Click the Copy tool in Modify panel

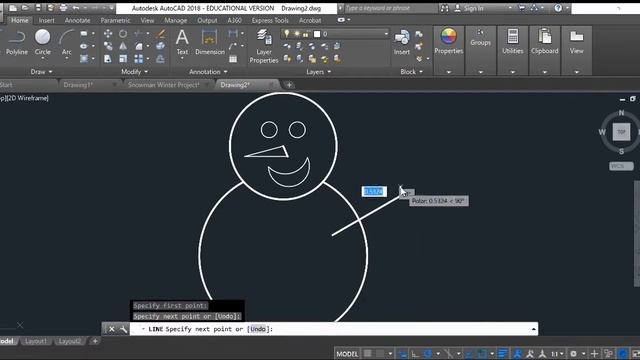point(108,46)
